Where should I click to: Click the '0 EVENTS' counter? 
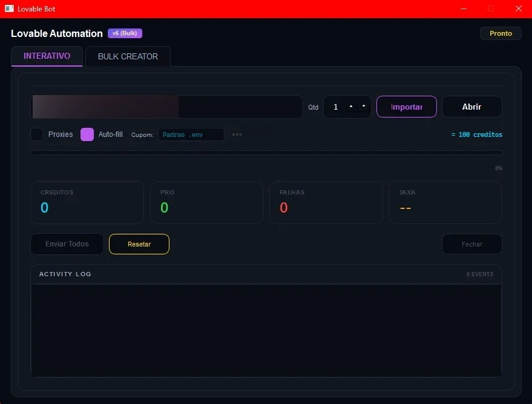[480, 274]
